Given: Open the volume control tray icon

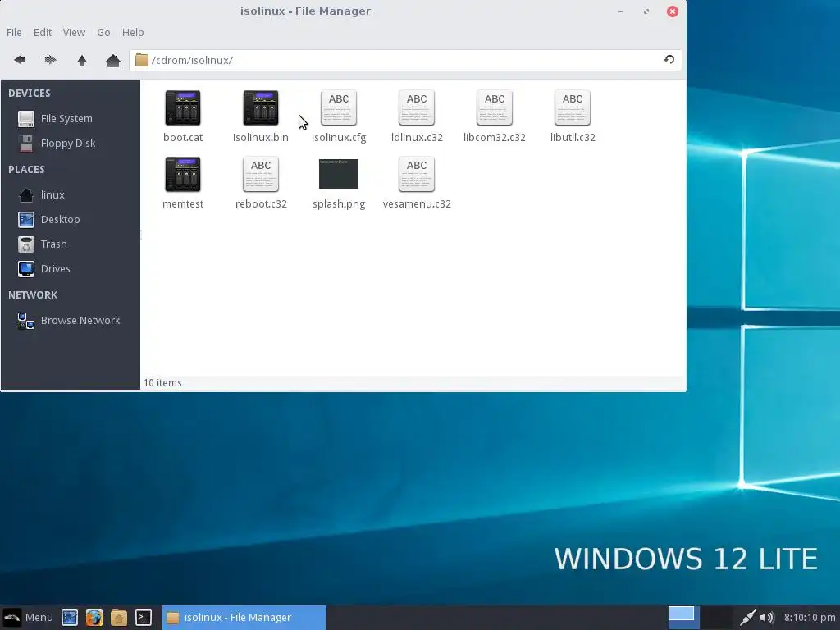Looking at the screenshot, I should (767, 618).
